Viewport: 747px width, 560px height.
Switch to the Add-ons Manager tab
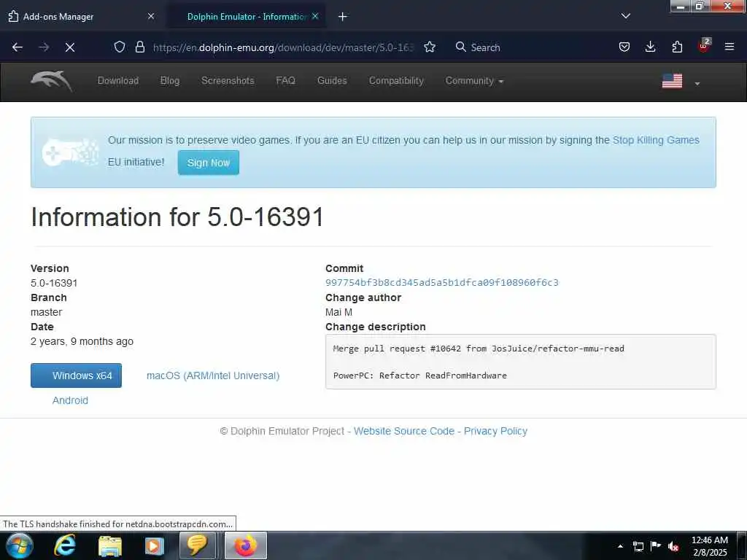coord(82,17)
